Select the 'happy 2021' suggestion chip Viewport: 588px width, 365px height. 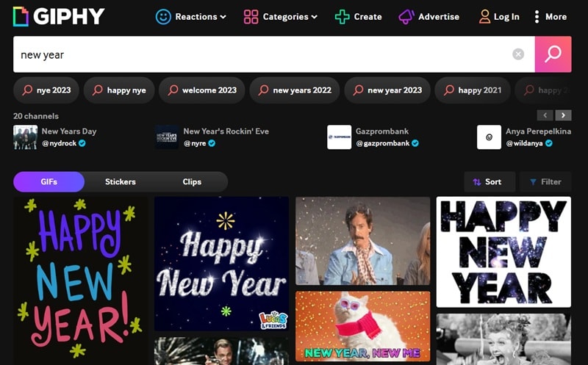(x=473, y=90)
